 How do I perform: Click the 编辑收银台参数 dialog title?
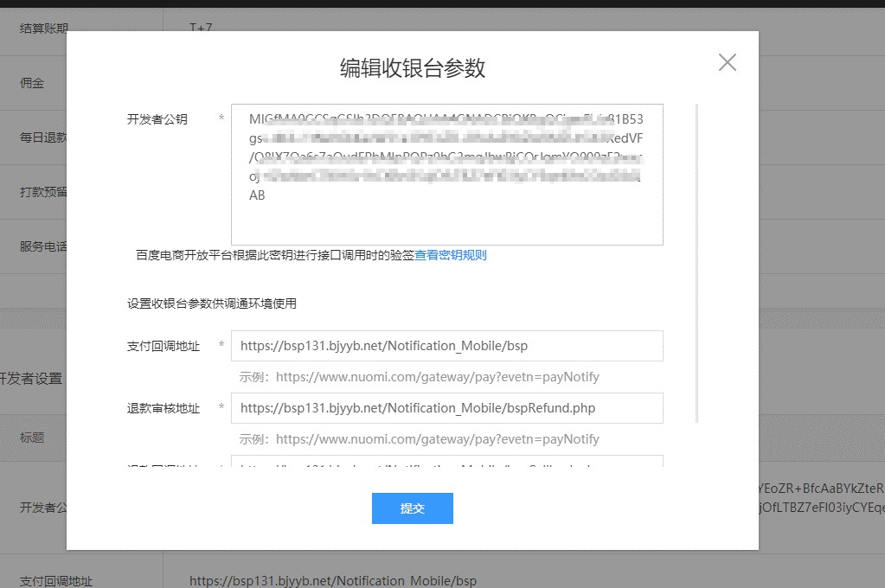tap(412, 67)
